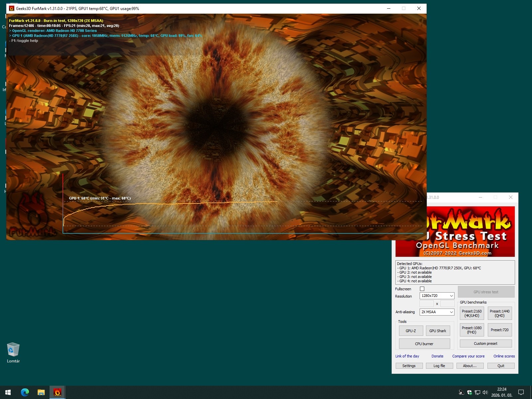Close the FurMark burn-in test window
532x399 pixels.
(419, 9)
